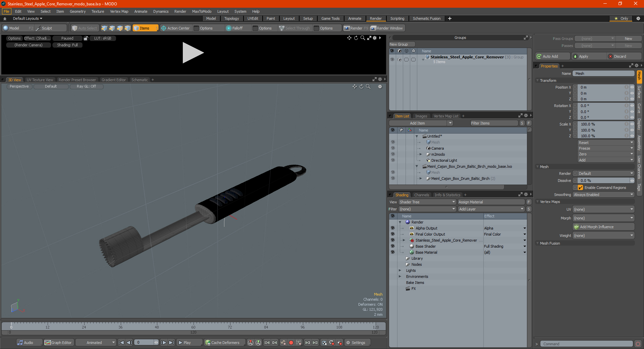Click the Dissolve 0.0 % slider
Image resolution: width=644 pixels, height=349 pixels.
[x=603, y=181]
